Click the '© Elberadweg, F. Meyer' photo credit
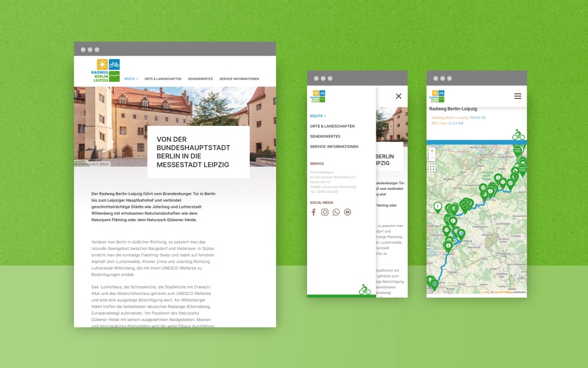The height and width of the screenshot is (368, 588). pyautogui.click(x=92, y=164)
